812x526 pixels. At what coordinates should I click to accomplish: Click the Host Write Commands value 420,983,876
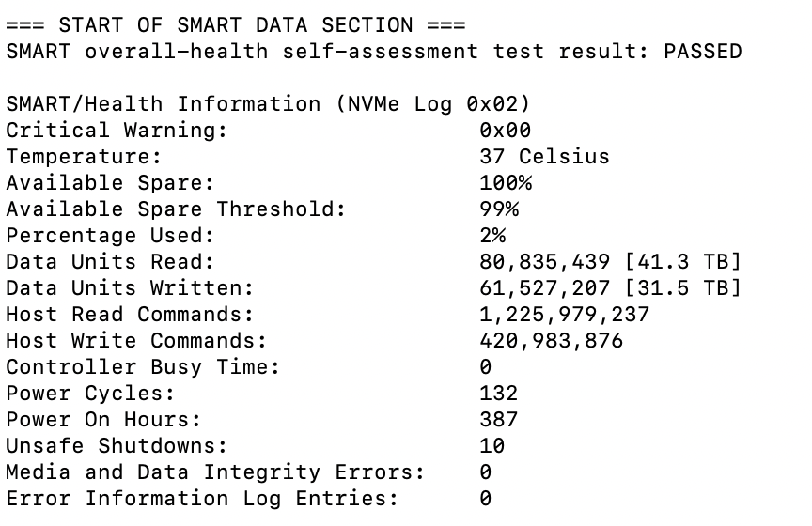point(552,341)
